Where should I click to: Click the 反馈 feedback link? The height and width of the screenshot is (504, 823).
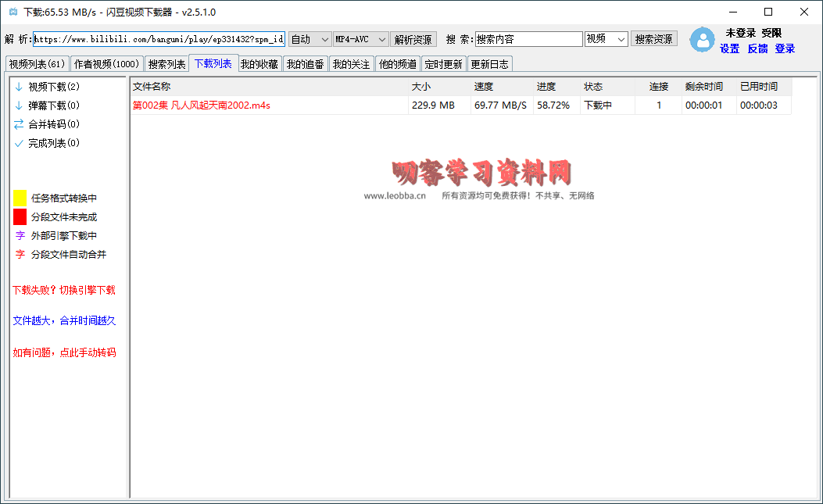tap(757, 48)
